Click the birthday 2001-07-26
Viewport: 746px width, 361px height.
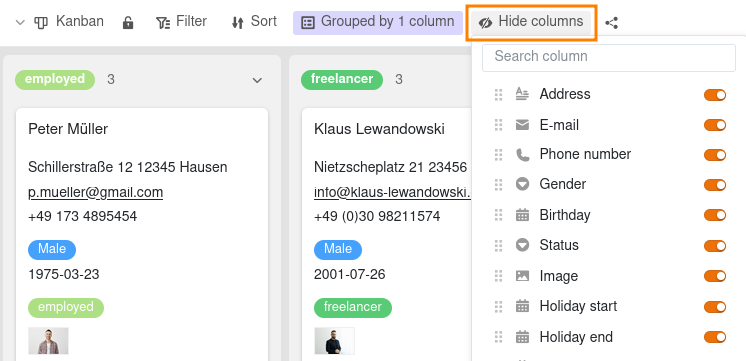click(x=350, y=274)
